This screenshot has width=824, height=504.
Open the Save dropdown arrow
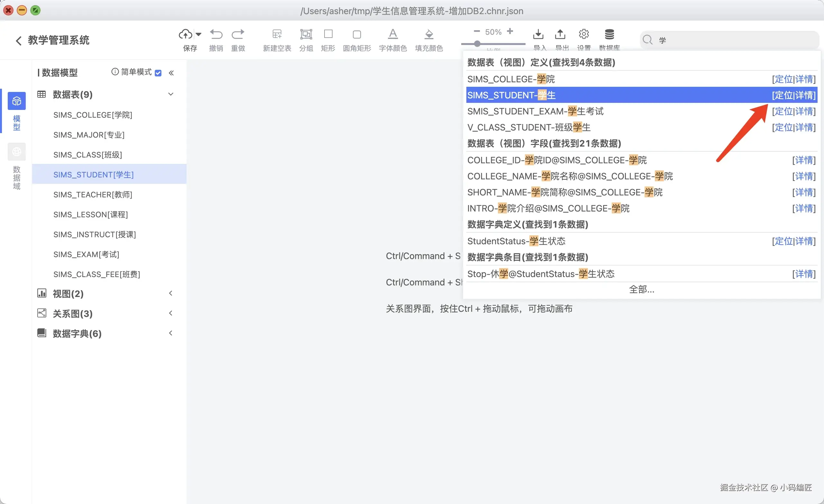click(x=199, y=34)
